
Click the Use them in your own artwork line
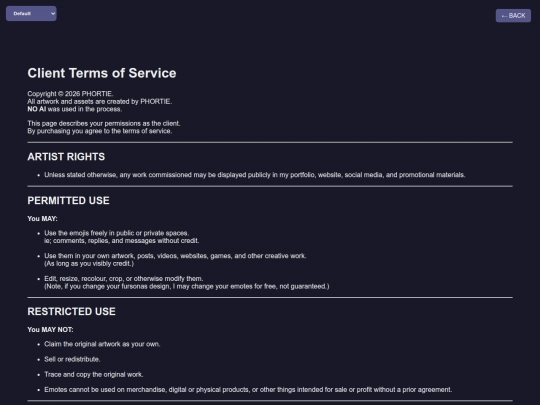click(175, 256)
